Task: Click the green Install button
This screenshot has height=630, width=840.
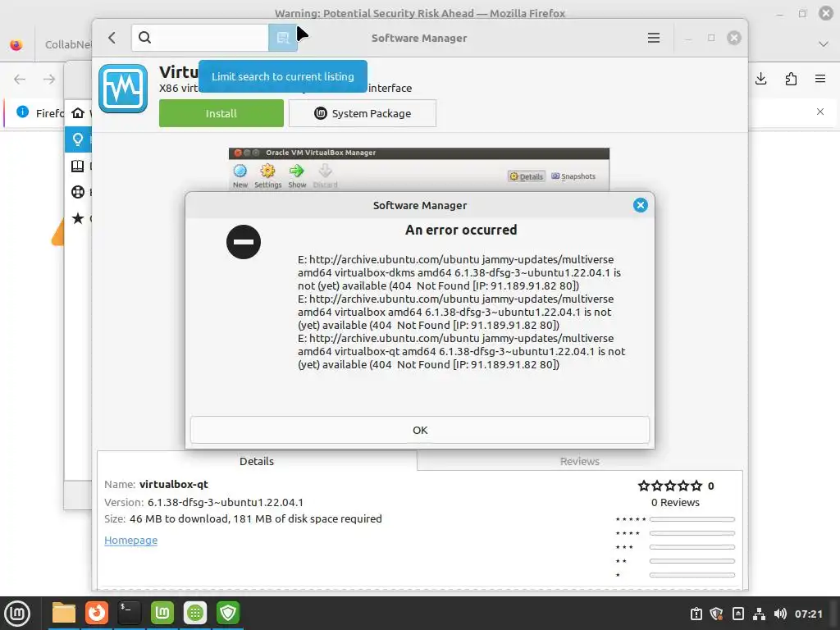Action: click(221, 113)
